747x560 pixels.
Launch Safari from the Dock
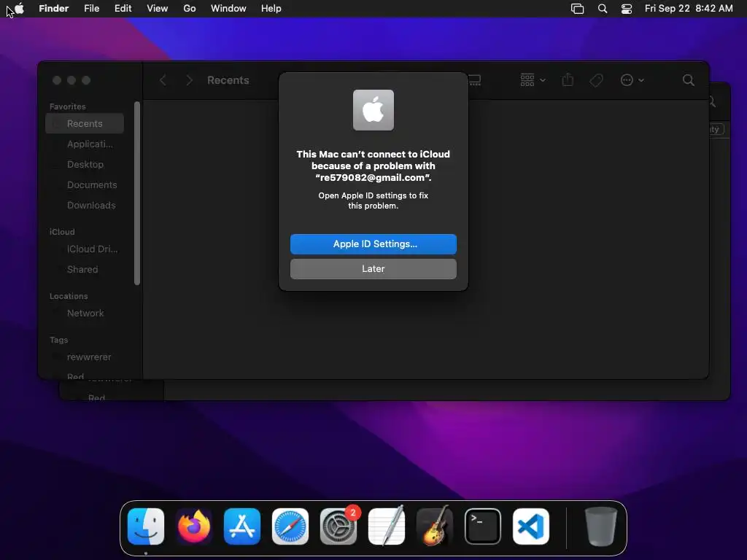[x=290, y=526]
